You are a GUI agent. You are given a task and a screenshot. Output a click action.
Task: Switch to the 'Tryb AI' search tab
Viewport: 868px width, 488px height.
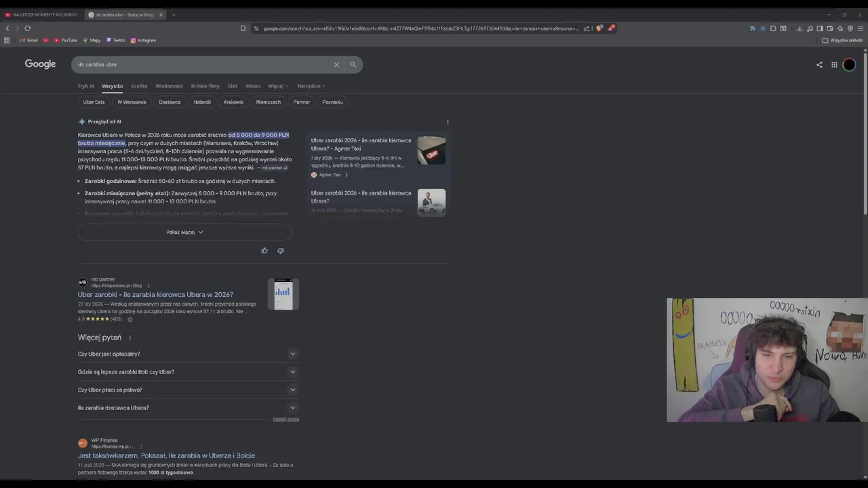pyautogui.click(x=85, y=86)
